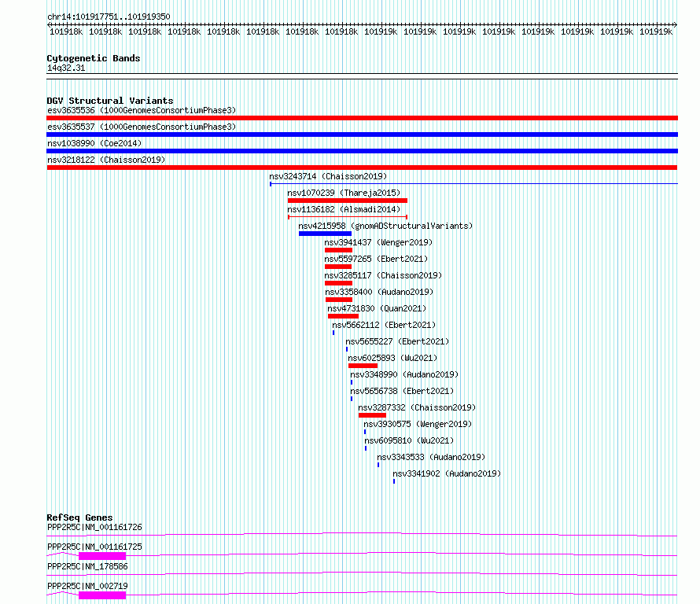Click the RefSeq Genes track title
Viewport: 700px width, 604px height.
79,517
